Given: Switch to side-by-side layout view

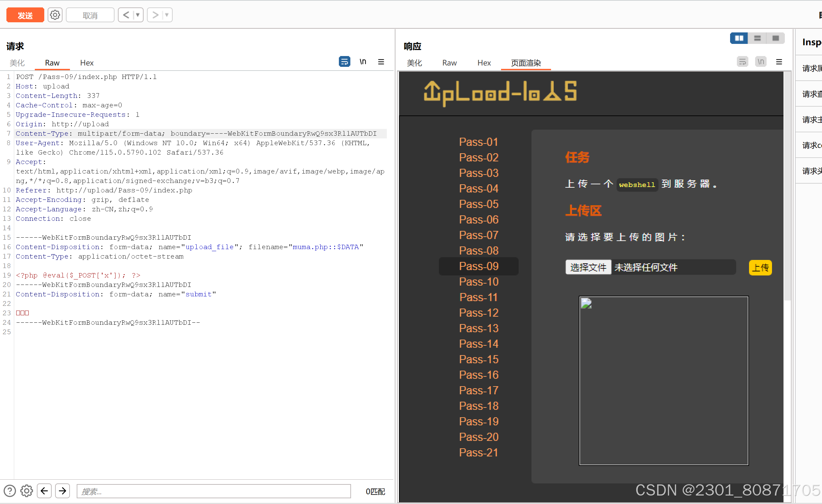Looking at the screenshot, I should [739, 38].
